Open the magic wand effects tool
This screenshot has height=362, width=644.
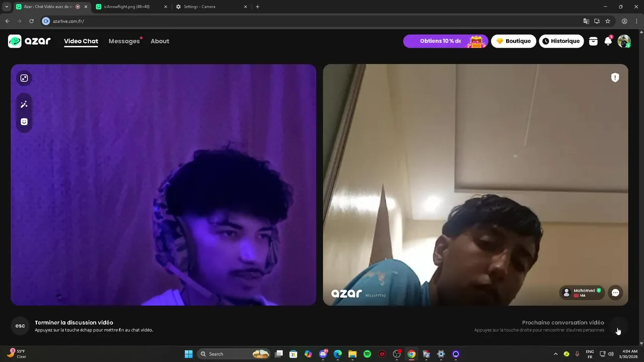pos(24,105)
